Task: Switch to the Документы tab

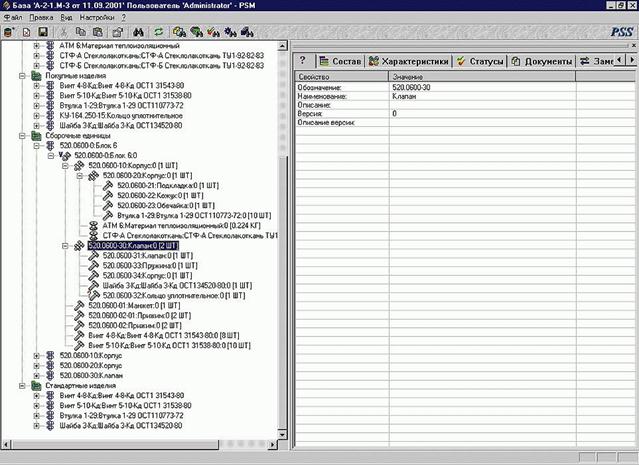Action: pos(542,61)
